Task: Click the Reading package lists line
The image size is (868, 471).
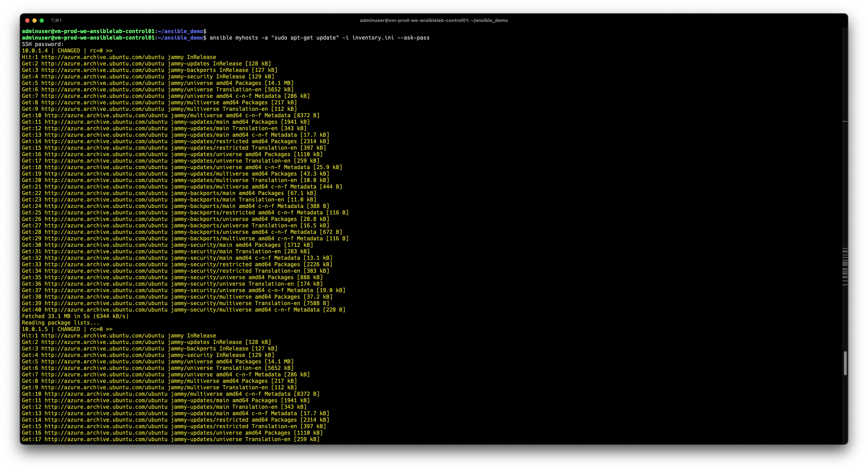Action: [x=60, y=323]
